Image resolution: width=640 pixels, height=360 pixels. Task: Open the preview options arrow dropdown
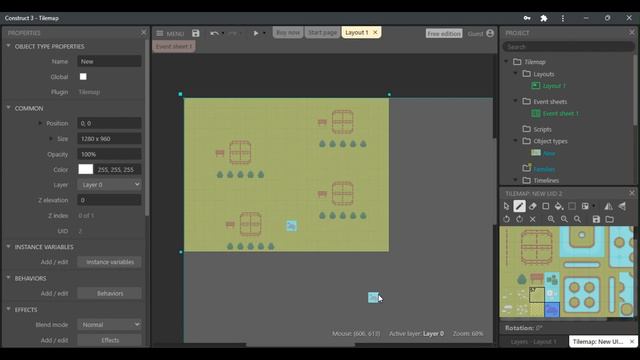point(264,33)
